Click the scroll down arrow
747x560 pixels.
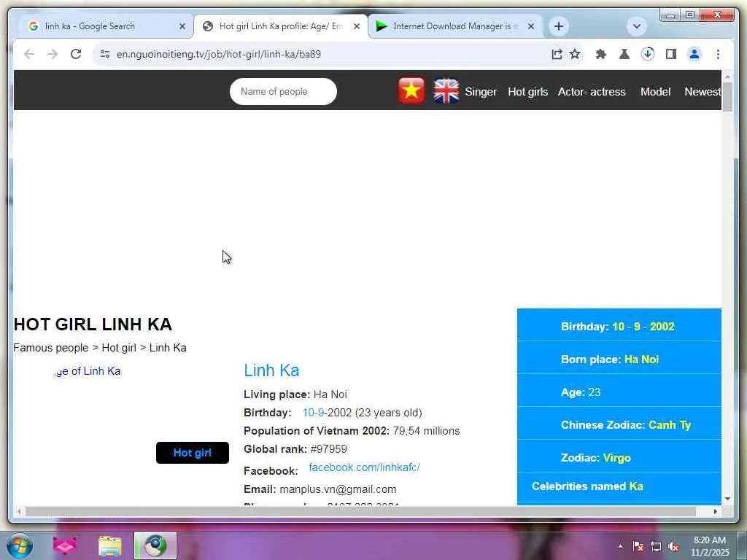click(727, 499)
